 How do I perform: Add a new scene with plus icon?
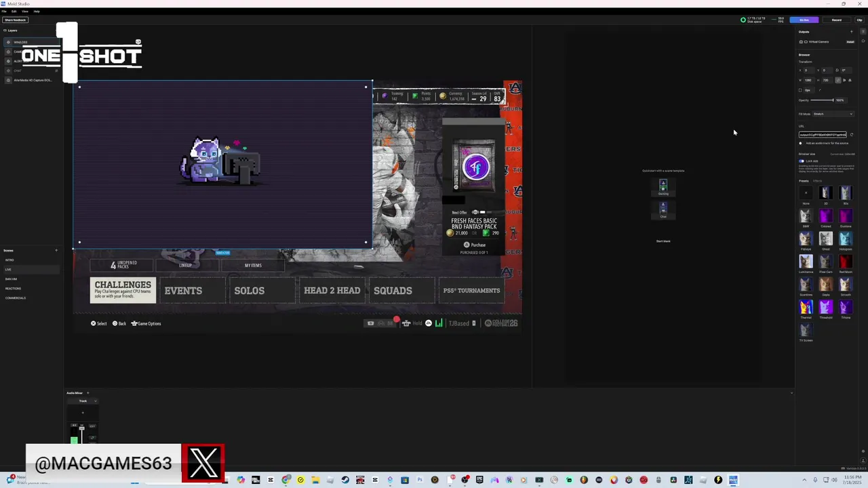[56, 250]
